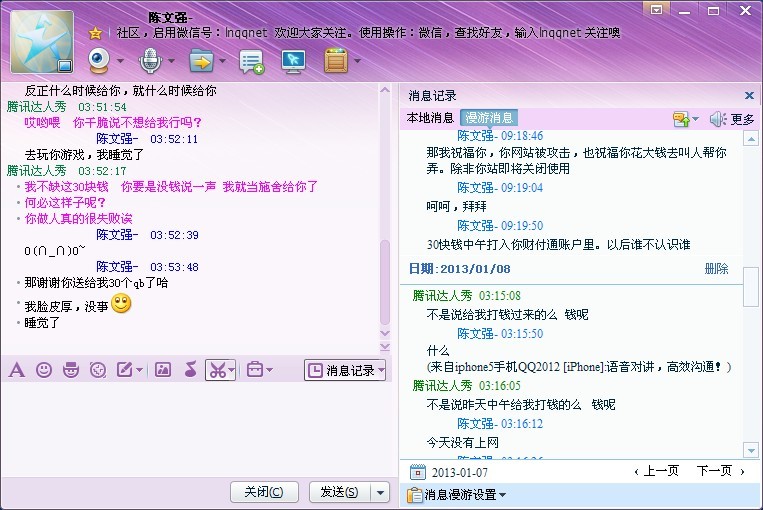Screen dimensions: 763x510
Task: Jump to chat bottom with double-arrow
Action: (x=385, y=346)
